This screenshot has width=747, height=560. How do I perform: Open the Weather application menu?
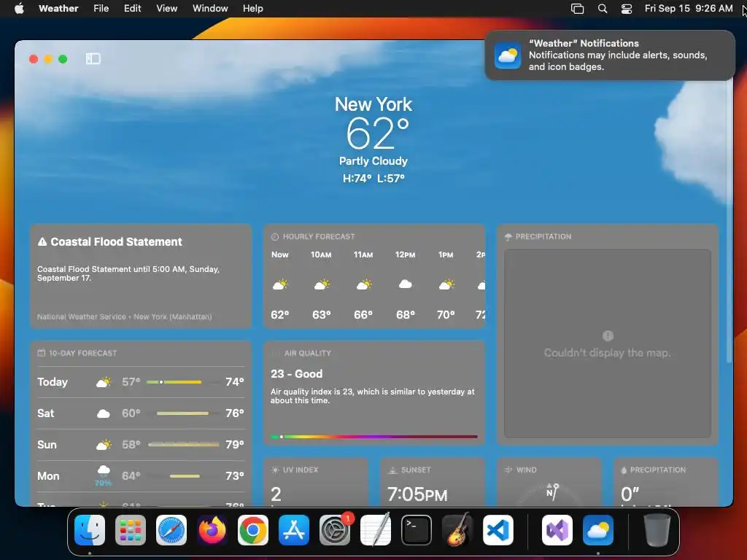pyautogui.click(x=58, y=9)
